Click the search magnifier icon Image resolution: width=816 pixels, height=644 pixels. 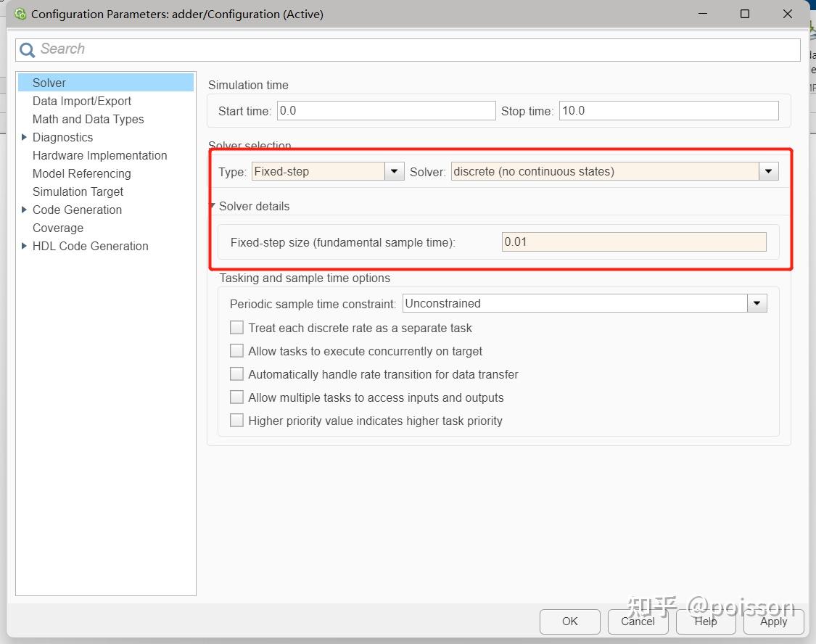tap(28, 49)
